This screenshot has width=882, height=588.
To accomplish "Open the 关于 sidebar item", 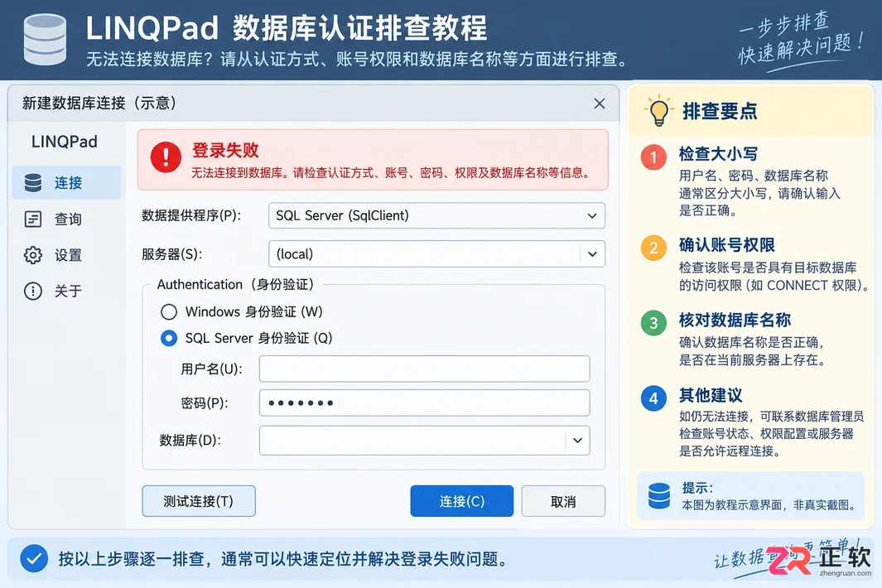I will pos(66,291).
